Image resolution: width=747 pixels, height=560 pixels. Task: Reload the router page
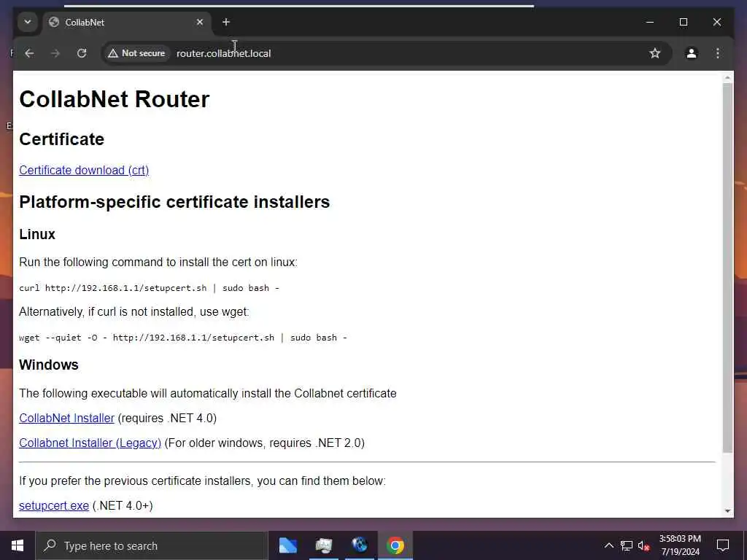point(82,53)
